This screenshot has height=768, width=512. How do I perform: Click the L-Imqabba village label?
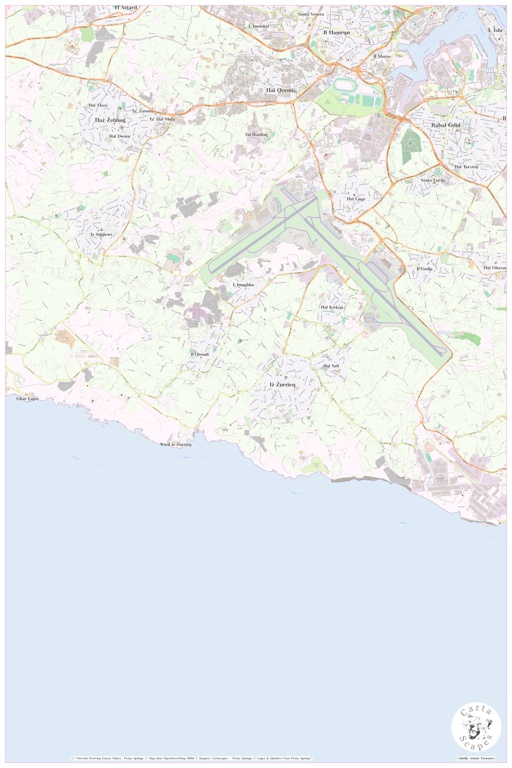click(243, 285)
